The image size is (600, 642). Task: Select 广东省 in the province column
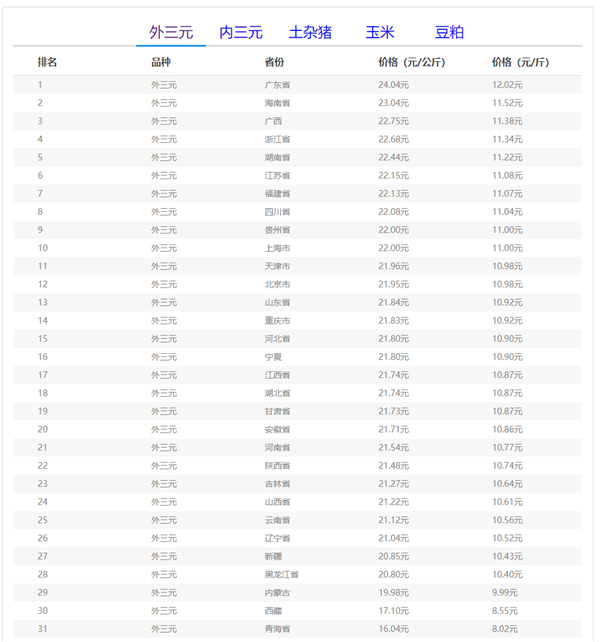click(277, 85)
